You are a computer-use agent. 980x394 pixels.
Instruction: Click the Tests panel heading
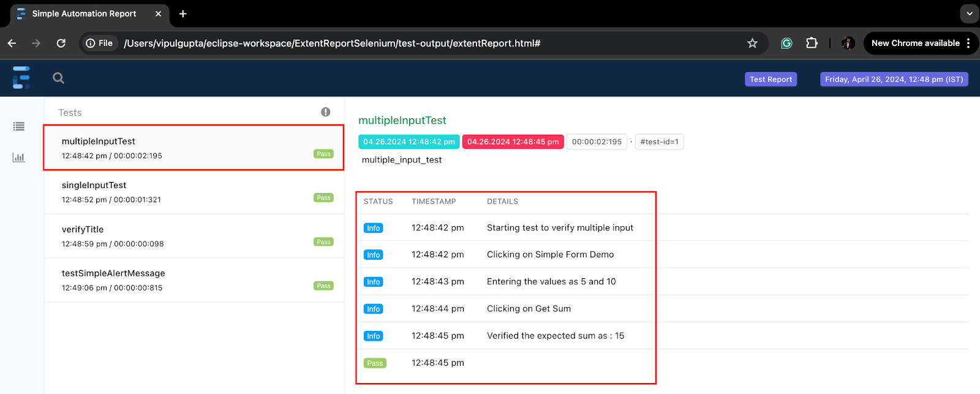[70, 113]
